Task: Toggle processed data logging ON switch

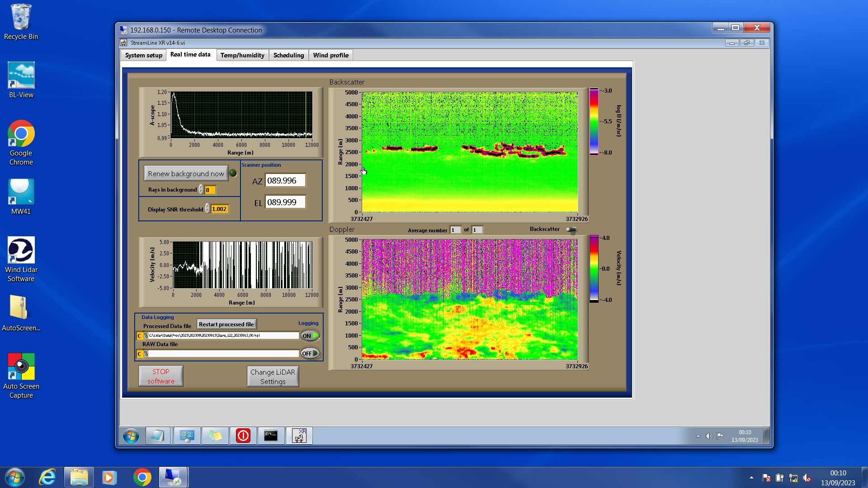Action: (x=310, y=336)
